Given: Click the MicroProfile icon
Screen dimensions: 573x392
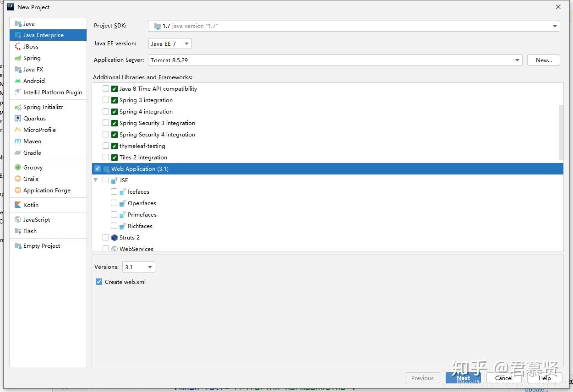Looking at the screenshot, I should coord(18,130).
